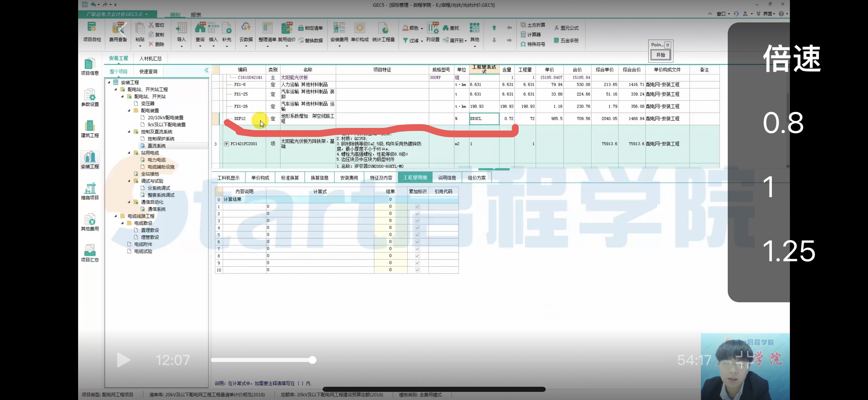The width and height of the screenshot is (868, 400).
Task: Toggle 累加标识 checkbox in row 10
Action: coord(417,270)
